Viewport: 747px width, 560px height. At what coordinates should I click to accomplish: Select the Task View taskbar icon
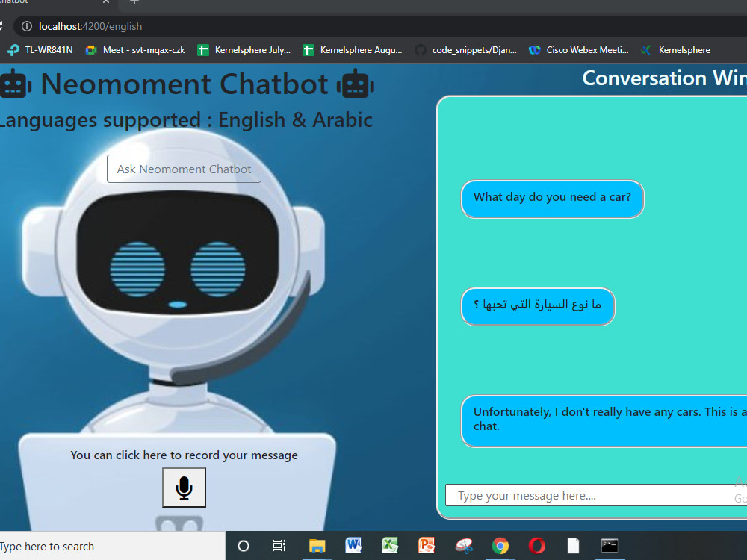[279, 546]
